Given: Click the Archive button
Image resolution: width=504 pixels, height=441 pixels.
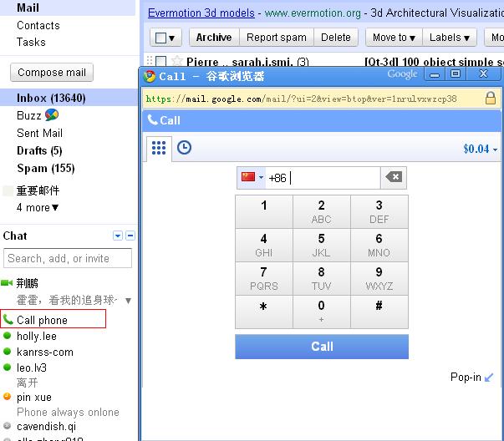Looking at the screenshot, I should 214,38.
